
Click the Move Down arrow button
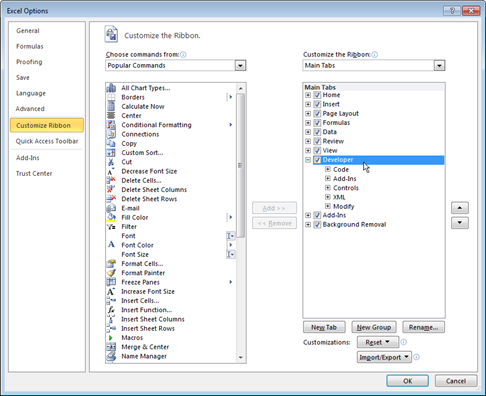click(x=460, y=223)
